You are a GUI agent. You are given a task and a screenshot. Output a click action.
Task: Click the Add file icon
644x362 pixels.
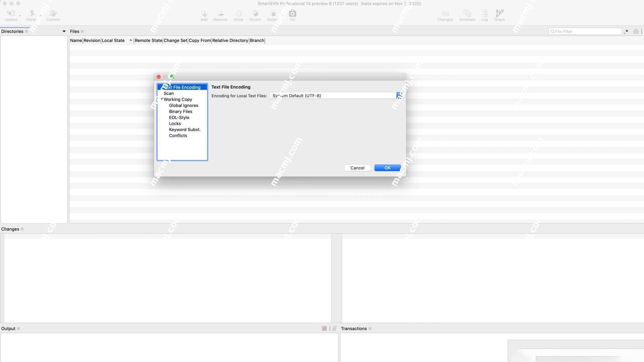pos(204,14)
